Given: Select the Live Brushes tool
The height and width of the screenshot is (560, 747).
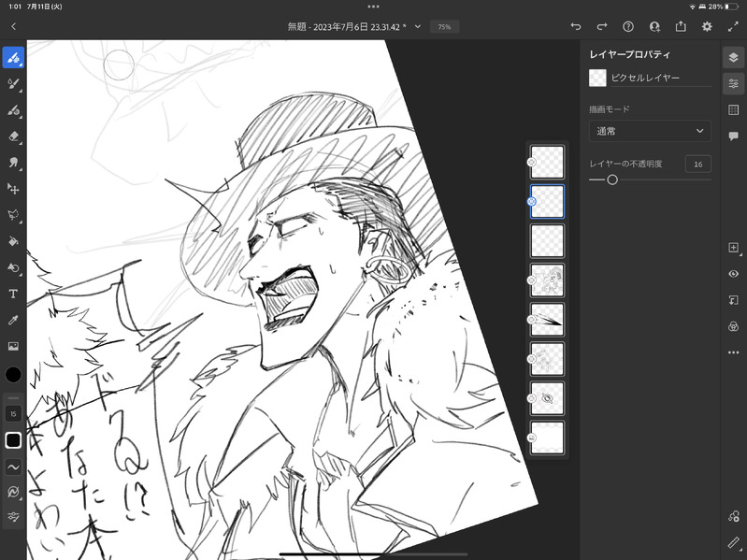Looking at the screenshot, I should coord(13,84).
